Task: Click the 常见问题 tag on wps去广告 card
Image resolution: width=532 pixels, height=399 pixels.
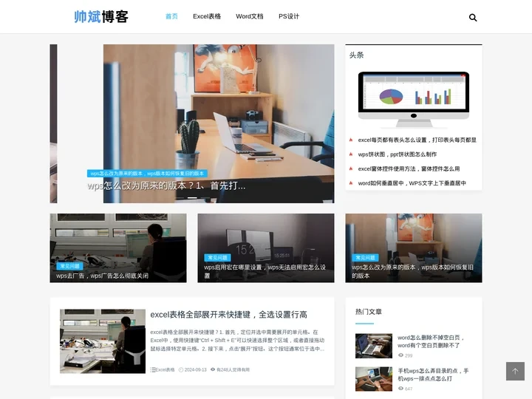Action: tap(70, 266)
